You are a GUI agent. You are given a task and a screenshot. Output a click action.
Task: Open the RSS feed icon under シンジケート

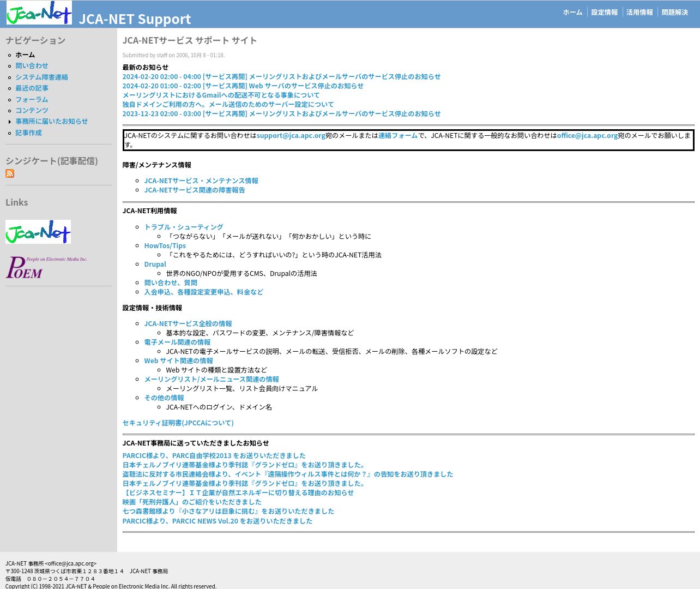(x=10, y=173)
